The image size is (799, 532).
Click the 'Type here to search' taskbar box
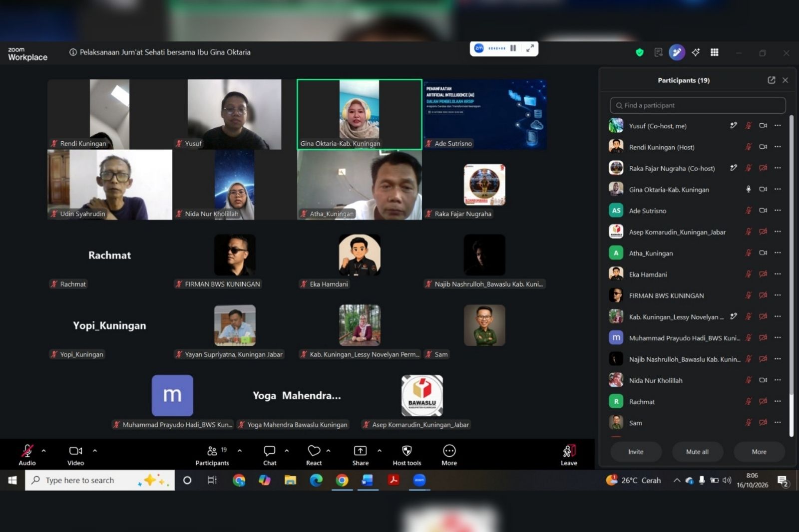pos(100,480)
